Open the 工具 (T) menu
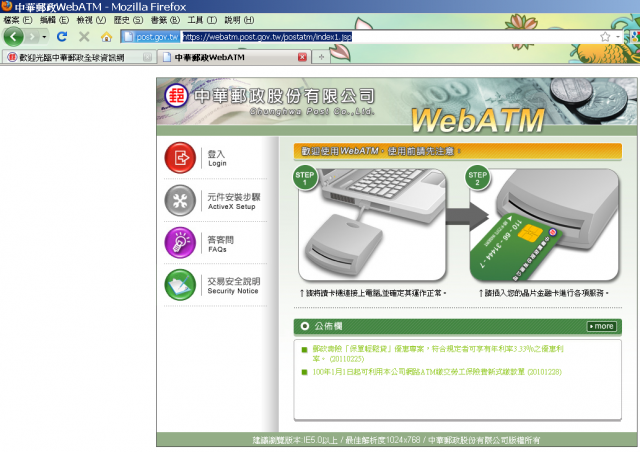Image resolution: width=640 pixels, height=452 pixels. [202, 20]
